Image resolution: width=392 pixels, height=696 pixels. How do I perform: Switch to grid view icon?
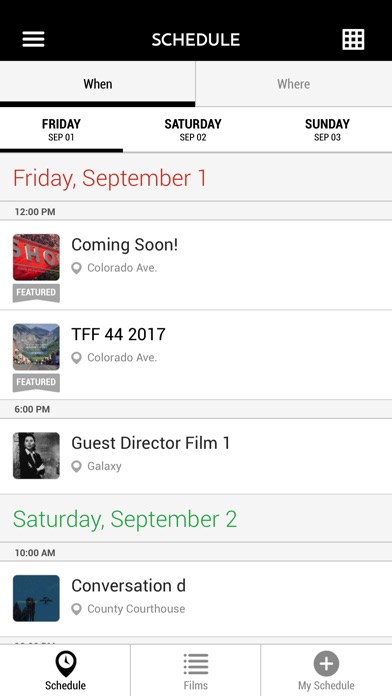[353, 40]
